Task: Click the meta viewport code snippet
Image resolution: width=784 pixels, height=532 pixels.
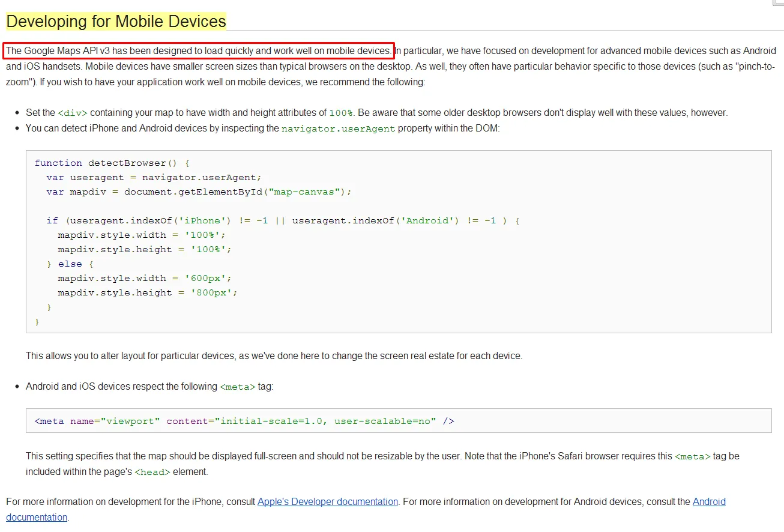Action: 244,421
